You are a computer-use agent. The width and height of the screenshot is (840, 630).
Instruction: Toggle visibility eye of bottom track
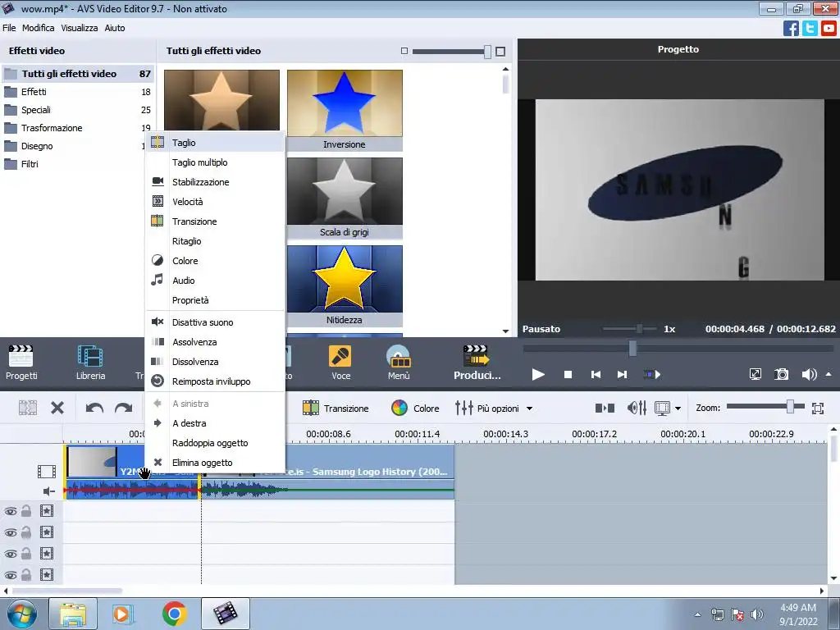(11, 575)
